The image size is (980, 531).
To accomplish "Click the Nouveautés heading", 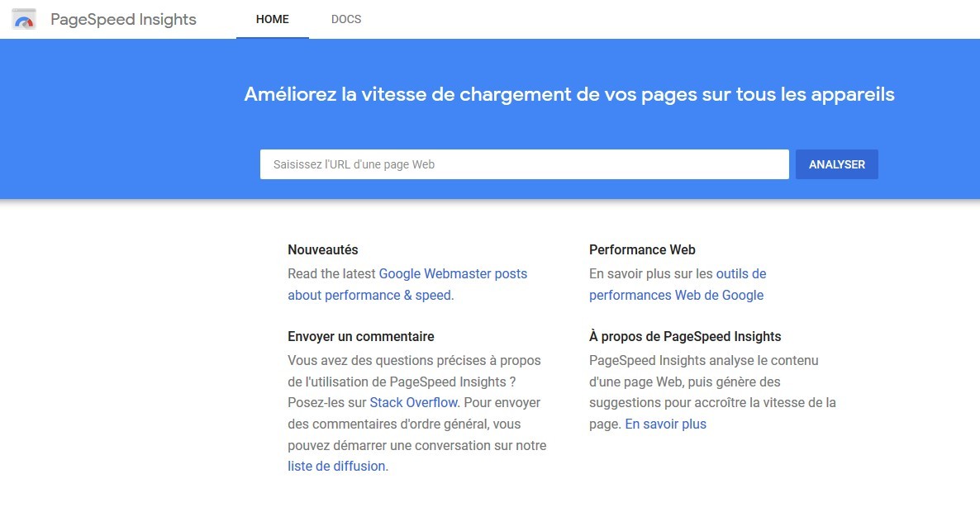I will click(322, 249).
